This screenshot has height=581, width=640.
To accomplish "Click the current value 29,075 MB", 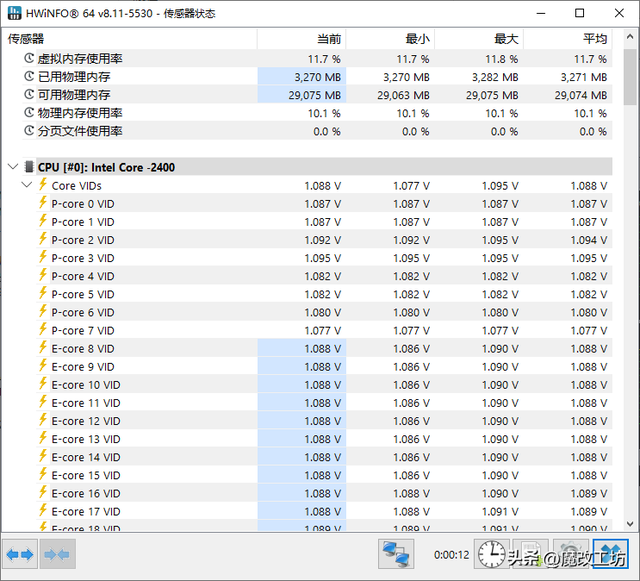I will pos(315,95).
